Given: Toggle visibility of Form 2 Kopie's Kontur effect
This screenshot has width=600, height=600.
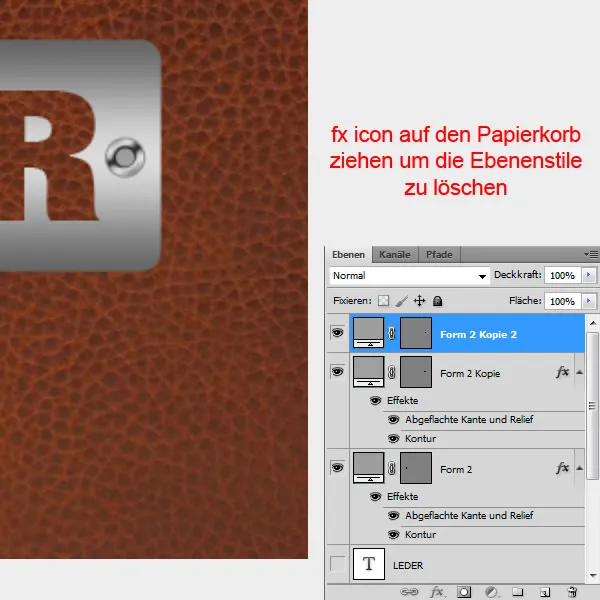Looking at the screenshot, I should 393,439.
